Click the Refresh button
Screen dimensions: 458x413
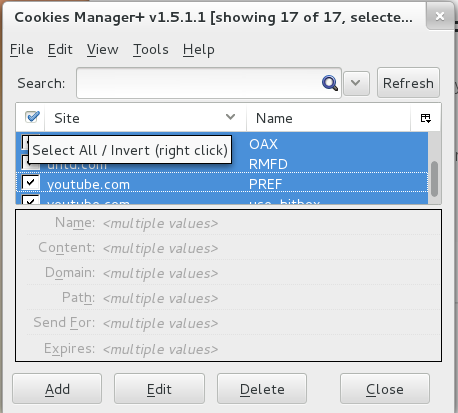408,83
